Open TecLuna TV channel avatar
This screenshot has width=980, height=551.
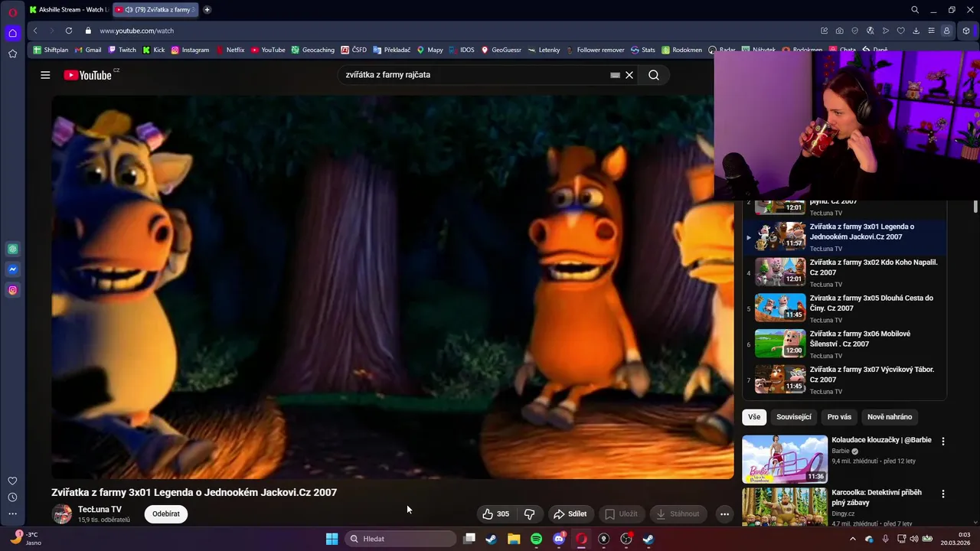62,514
